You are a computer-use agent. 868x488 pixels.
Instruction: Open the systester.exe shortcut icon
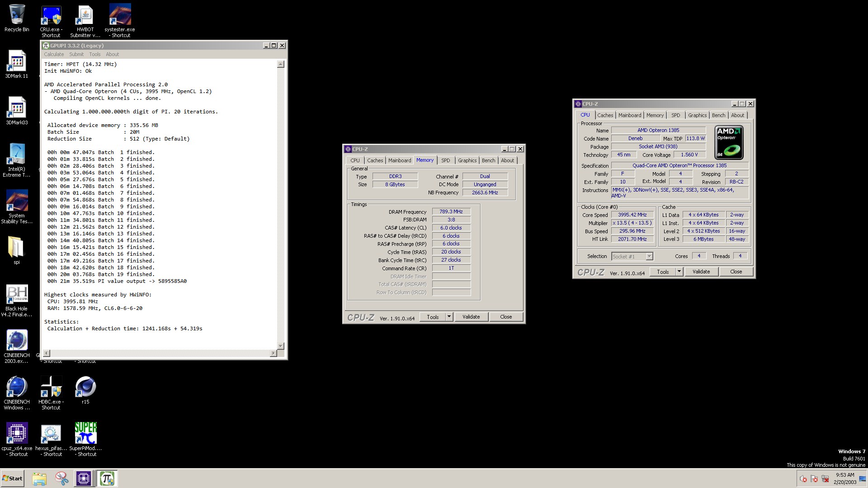(x=120, y=21)
